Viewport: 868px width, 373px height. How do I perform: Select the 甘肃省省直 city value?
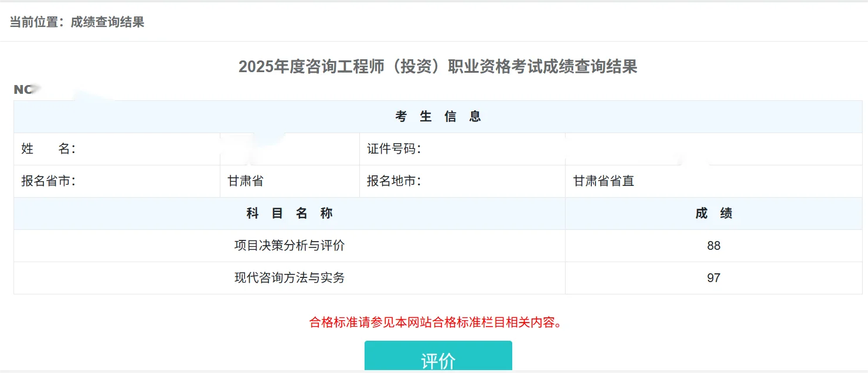603,181
